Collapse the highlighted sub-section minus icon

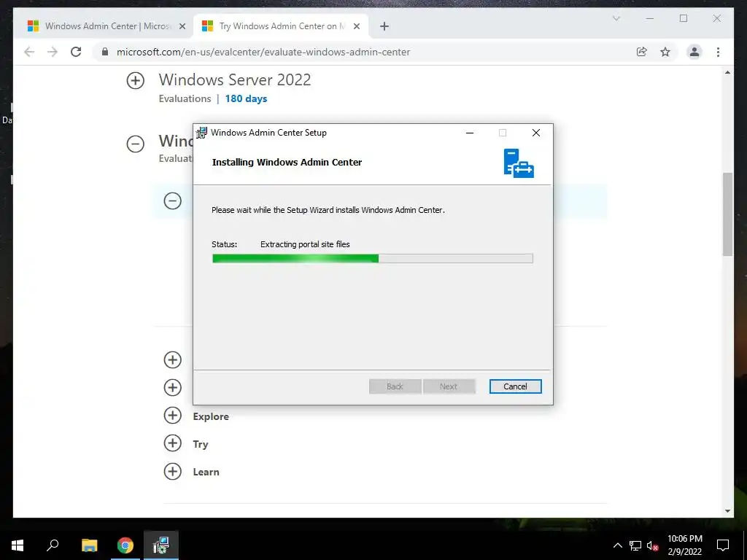coord(172,201)
